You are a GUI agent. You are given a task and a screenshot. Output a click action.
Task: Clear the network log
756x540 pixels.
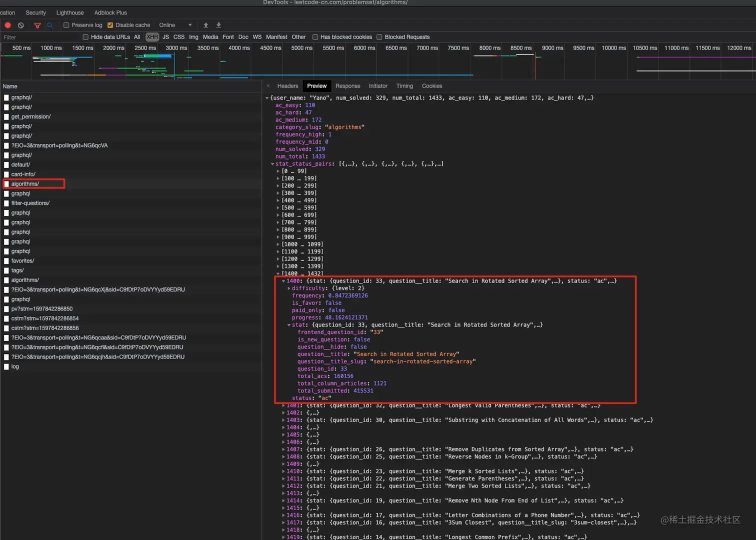[x=20, y=25]
